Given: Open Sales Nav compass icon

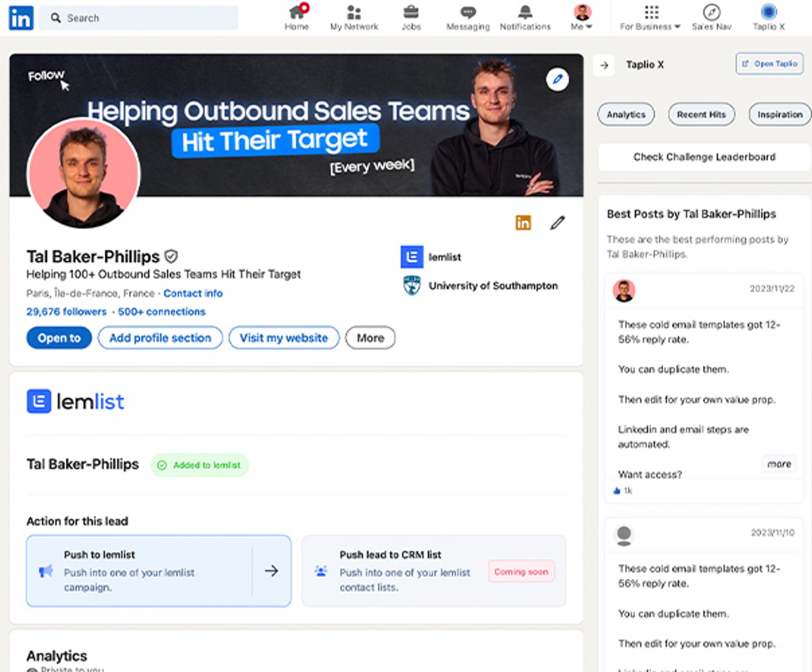Looking at the screenshot, I should (712, 18).
